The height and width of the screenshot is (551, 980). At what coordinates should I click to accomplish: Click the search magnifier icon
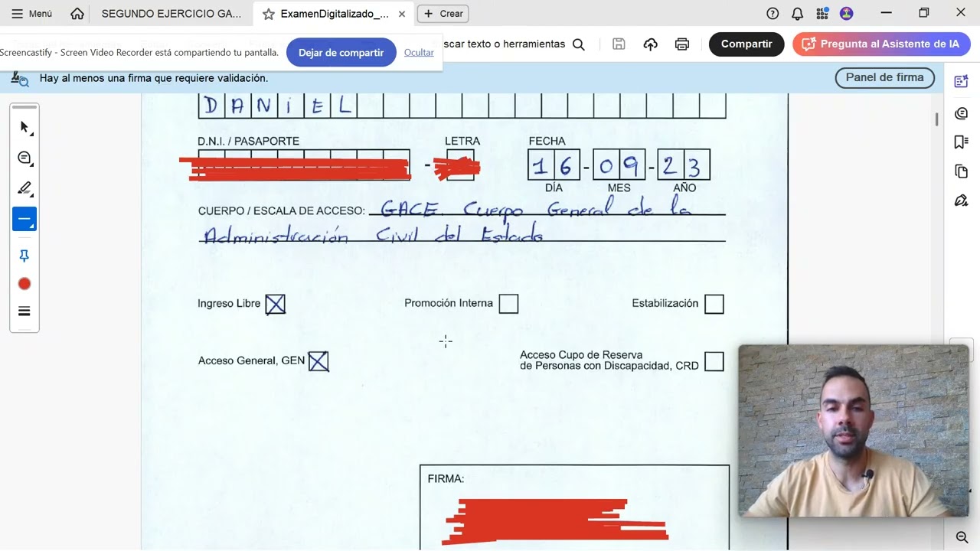(579, 44)
